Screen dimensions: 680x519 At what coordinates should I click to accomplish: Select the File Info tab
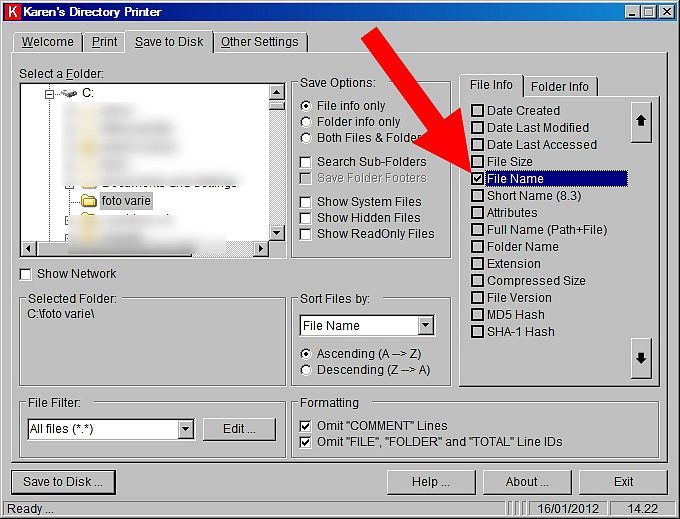coord(491,85)
